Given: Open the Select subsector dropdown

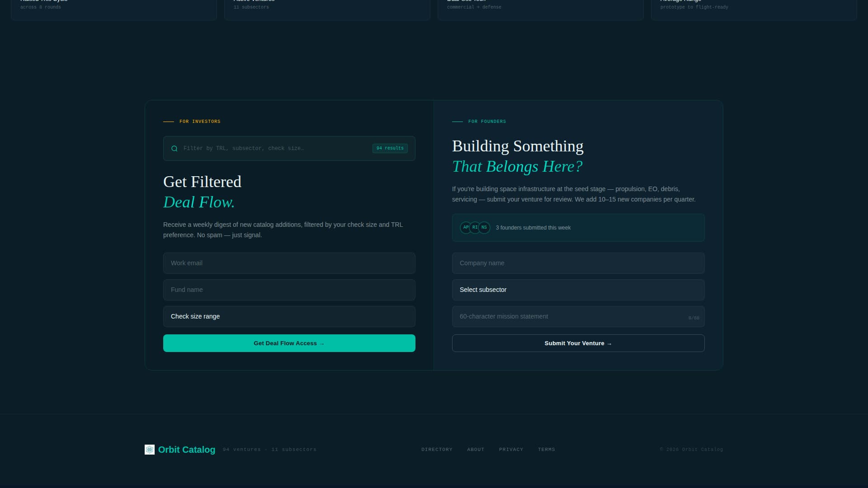Looking at the screenshot, I should (578, 290).
